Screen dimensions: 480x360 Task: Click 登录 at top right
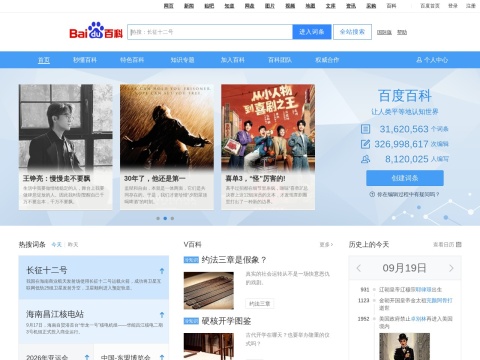(453, 6)
